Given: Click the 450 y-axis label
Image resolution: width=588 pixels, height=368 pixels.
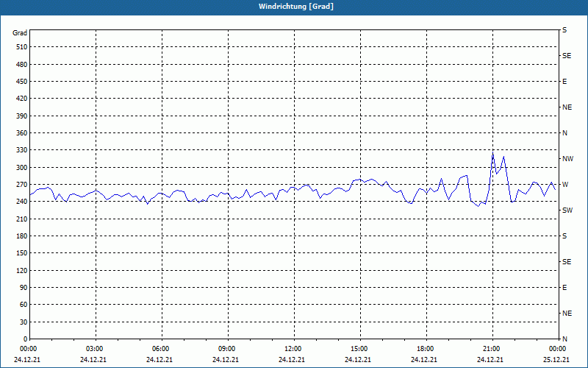Looking at the screenshot, I should (22, 82).
